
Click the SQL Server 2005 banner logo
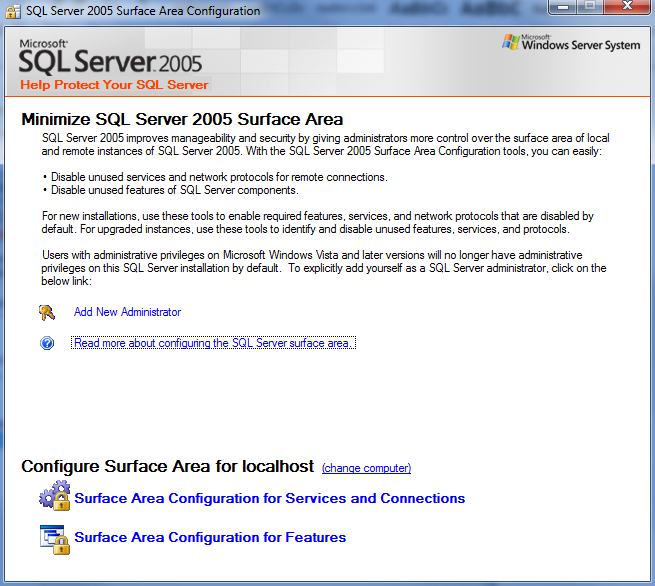[x=111, y=56]
